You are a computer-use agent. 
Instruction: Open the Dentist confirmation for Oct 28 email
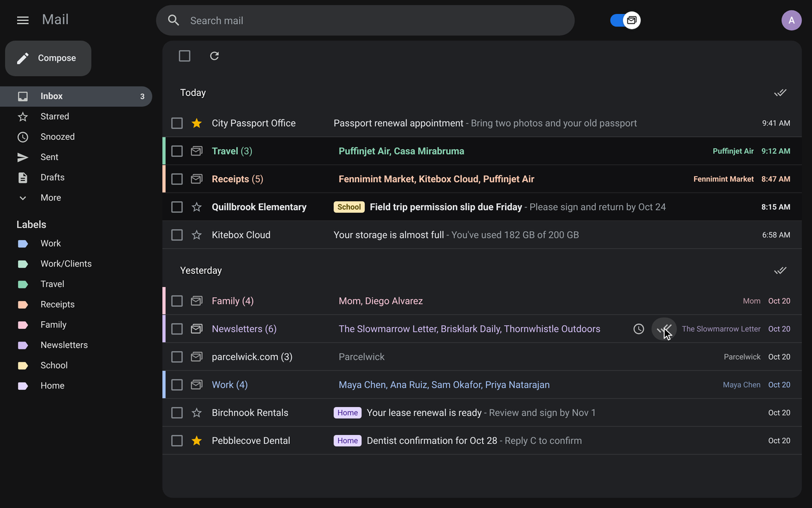[482, 441]
